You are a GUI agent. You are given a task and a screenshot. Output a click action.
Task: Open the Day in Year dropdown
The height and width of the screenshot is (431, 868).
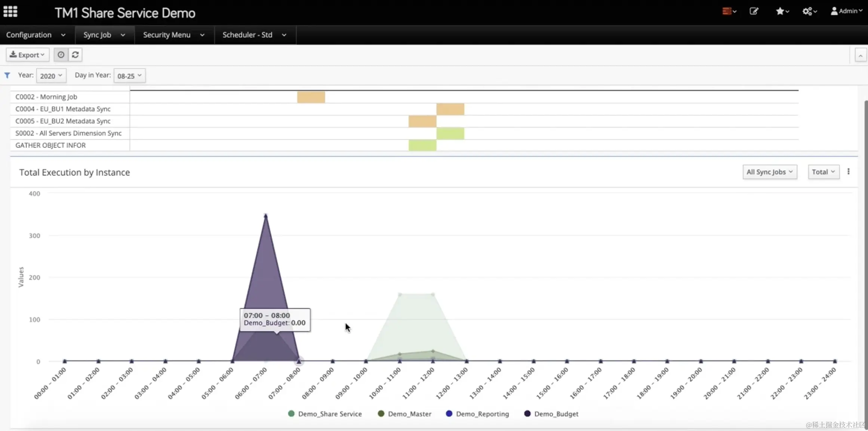[x=129, y=76]
